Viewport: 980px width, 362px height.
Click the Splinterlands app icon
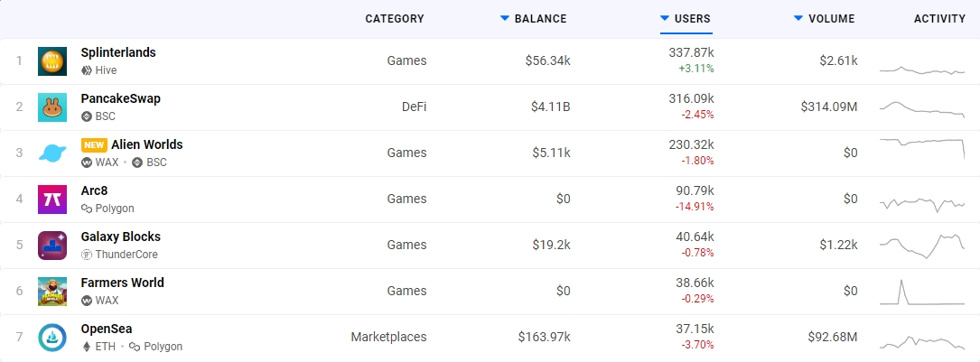52,61
